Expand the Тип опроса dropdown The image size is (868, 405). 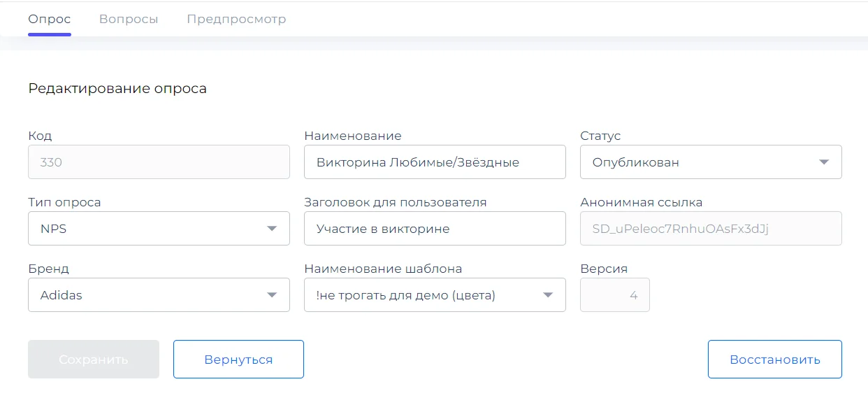159,228
